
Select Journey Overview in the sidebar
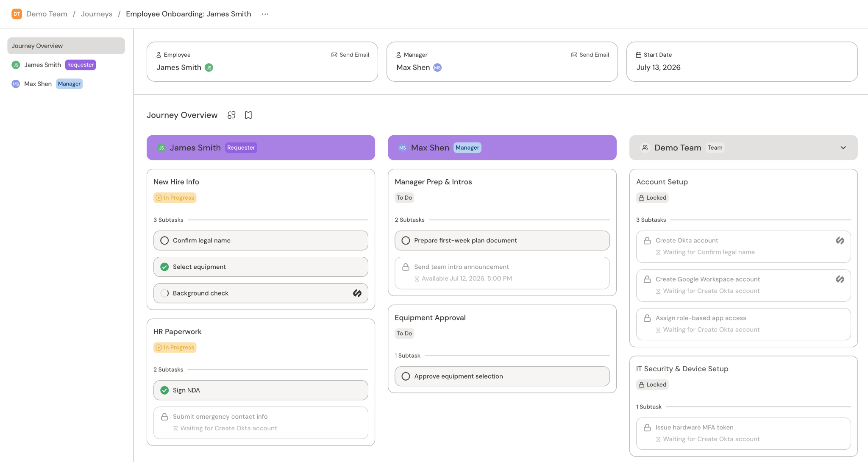point(66,46)
